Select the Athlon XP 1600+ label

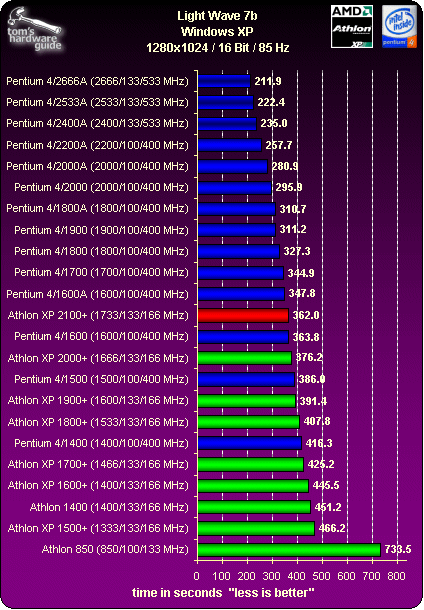(x=98, y=485)
